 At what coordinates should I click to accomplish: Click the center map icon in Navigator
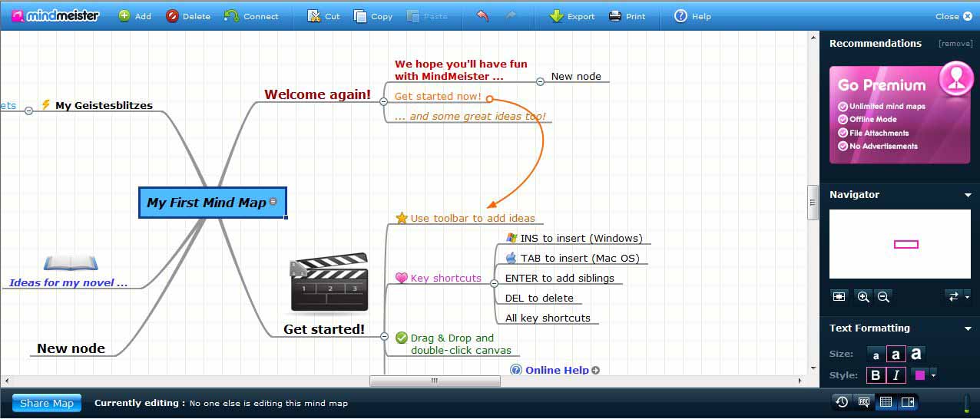pos(839,296)
